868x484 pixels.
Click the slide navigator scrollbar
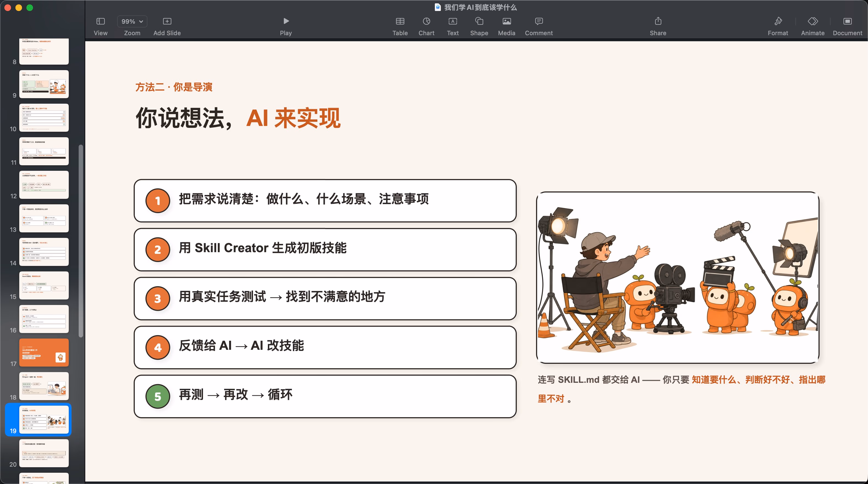tap(81, 241)
